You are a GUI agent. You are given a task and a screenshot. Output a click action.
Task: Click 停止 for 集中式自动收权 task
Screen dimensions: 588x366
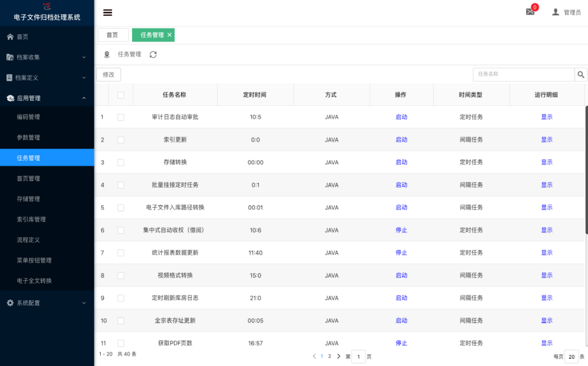401,230
